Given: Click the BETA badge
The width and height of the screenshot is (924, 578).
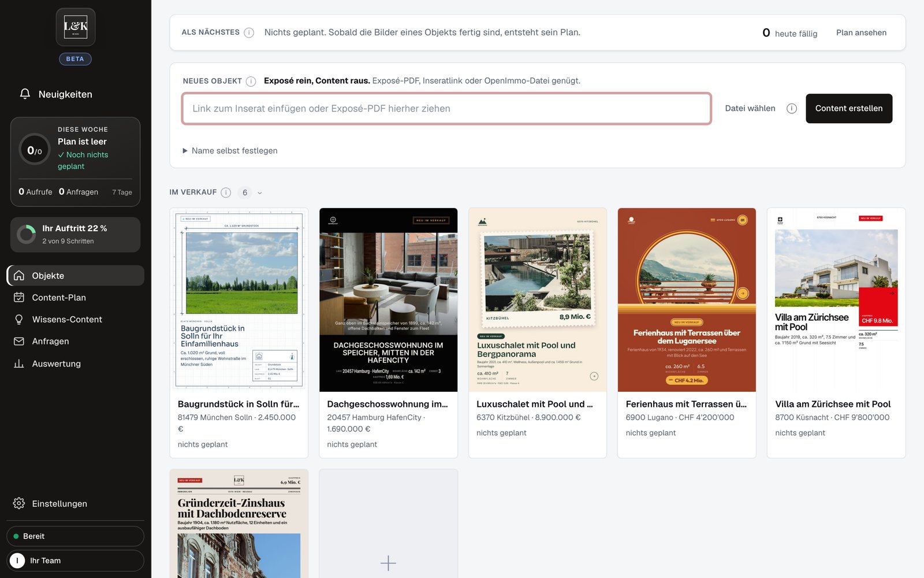Looking at the screenshot, I should coord(75,59).
